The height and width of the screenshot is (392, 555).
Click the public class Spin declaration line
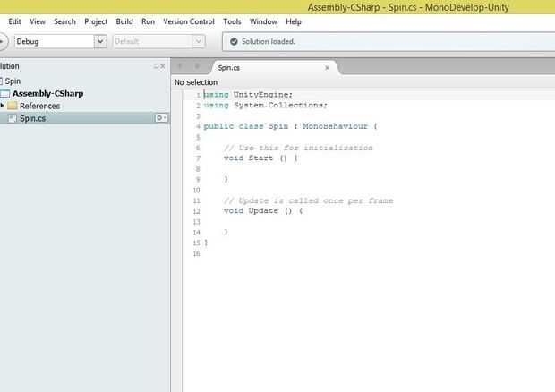pos(290,126)
